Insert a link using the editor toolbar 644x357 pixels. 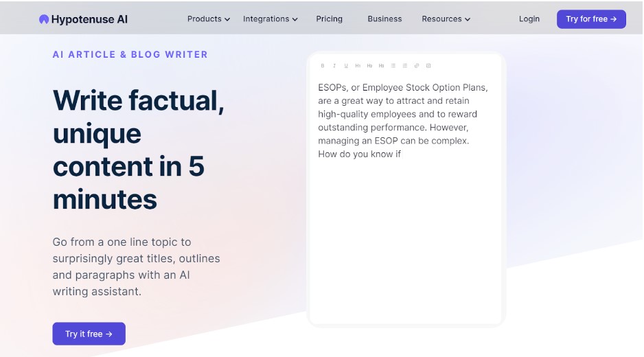pos(417,66)
